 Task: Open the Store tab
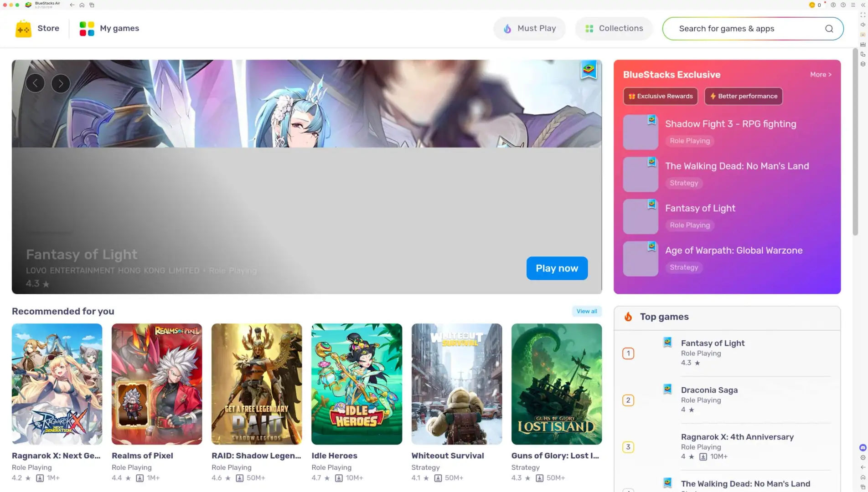pos(37,28)
